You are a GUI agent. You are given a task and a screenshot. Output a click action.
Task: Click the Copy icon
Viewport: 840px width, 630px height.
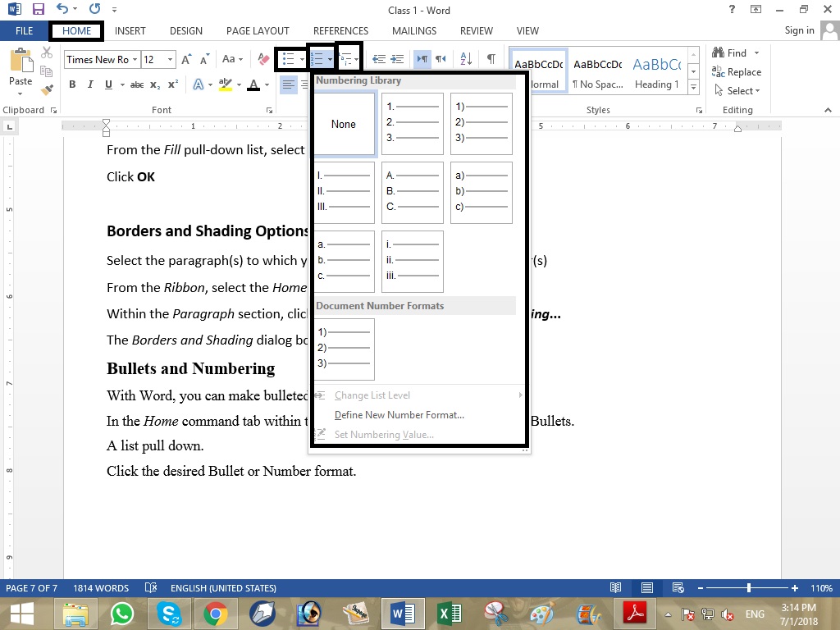[47, 71]
